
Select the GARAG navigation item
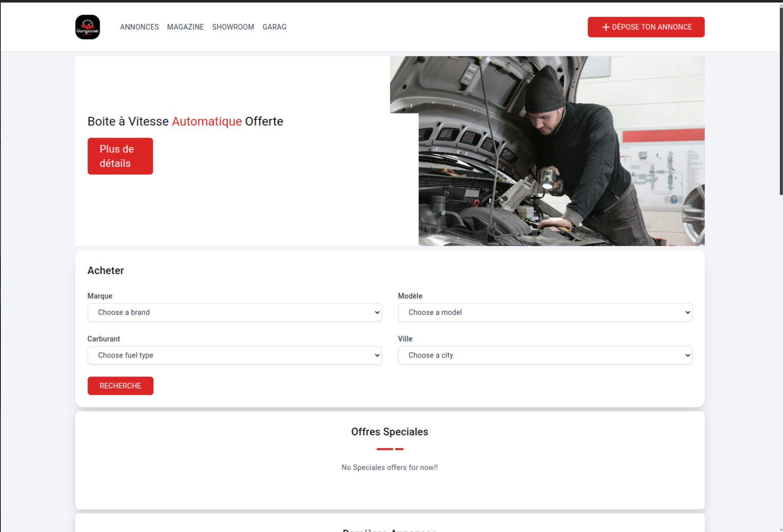tap(274, 27)
